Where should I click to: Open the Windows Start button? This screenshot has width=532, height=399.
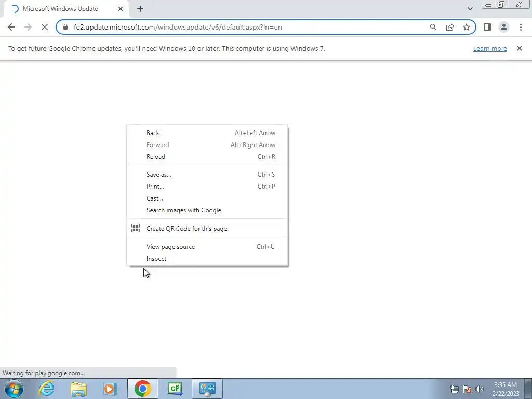coord(14,389)
